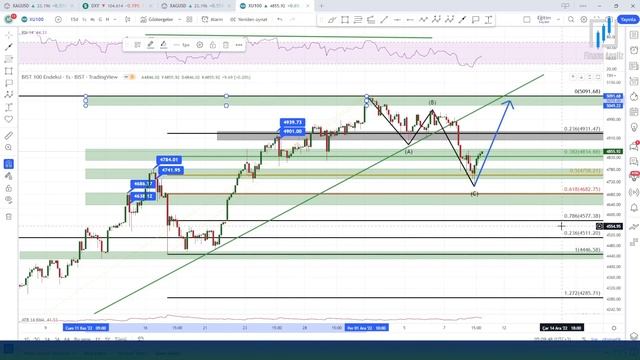Toggle the magnet mode in left sidebar
This screenshot has width=640, height=360.
coord(9,164)
